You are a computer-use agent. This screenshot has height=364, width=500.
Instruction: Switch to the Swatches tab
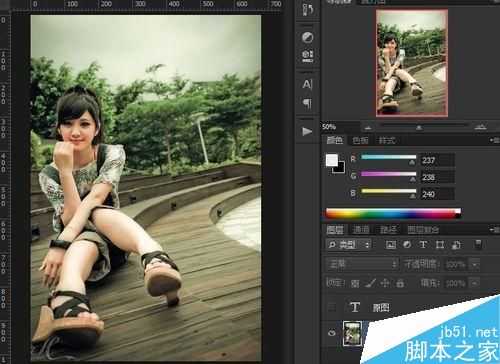click(x=360, y=140)
